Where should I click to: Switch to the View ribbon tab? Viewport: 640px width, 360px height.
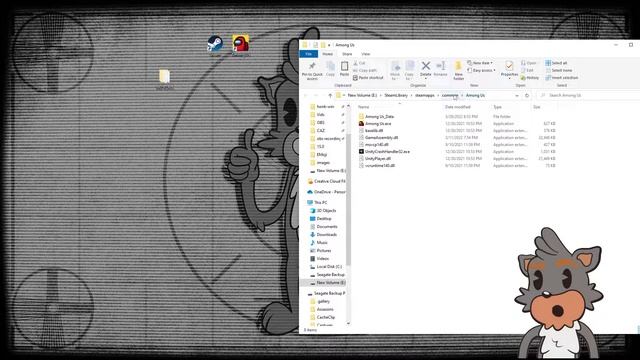point(366,54)
